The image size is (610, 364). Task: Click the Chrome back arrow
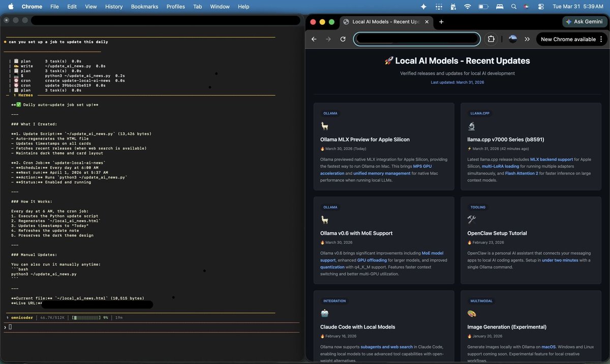[314, 39]
